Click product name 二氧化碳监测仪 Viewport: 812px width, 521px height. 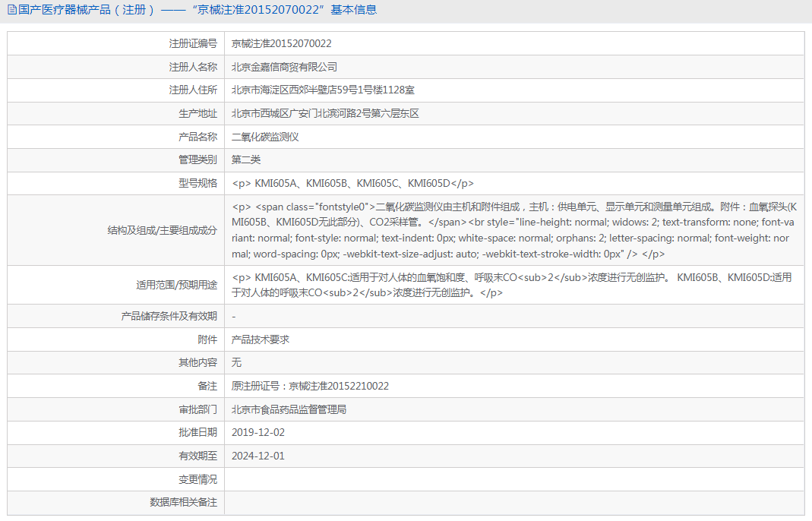tap(265, 137)
